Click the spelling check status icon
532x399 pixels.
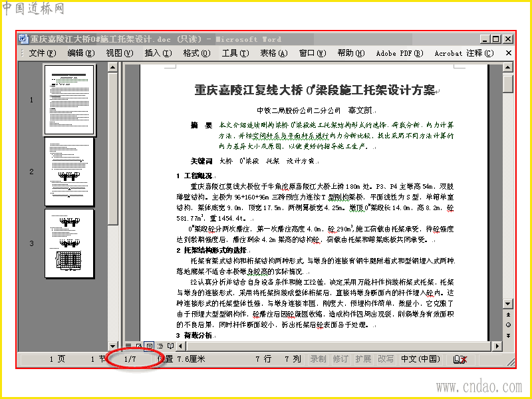coord(460,359)
